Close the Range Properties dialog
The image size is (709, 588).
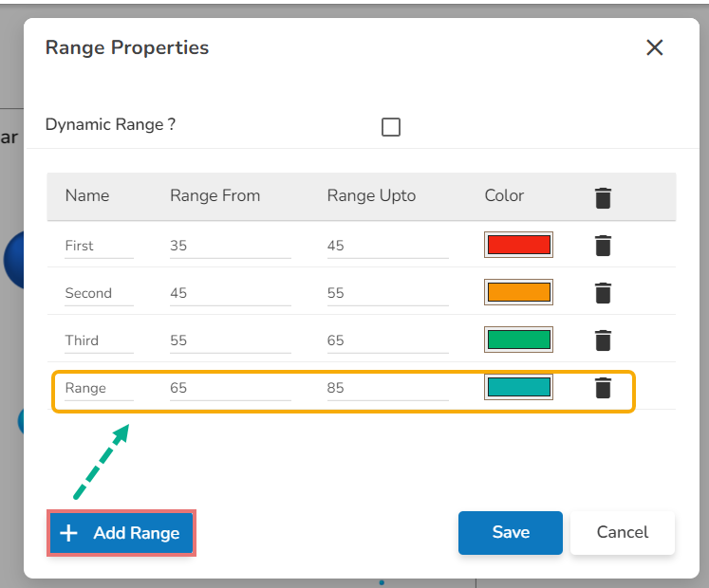654,47
